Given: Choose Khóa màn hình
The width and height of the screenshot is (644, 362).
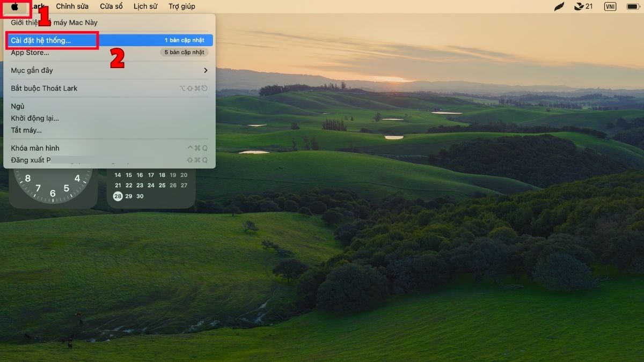Looking at the screenshot, I should point(109,148).
